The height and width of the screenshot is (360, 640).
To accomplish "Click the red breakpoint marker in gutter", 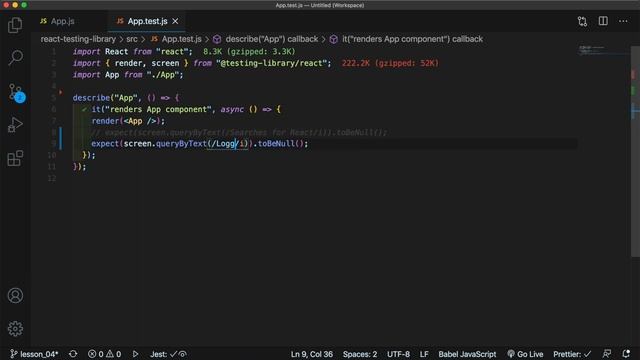I will [x=60, y=92].
